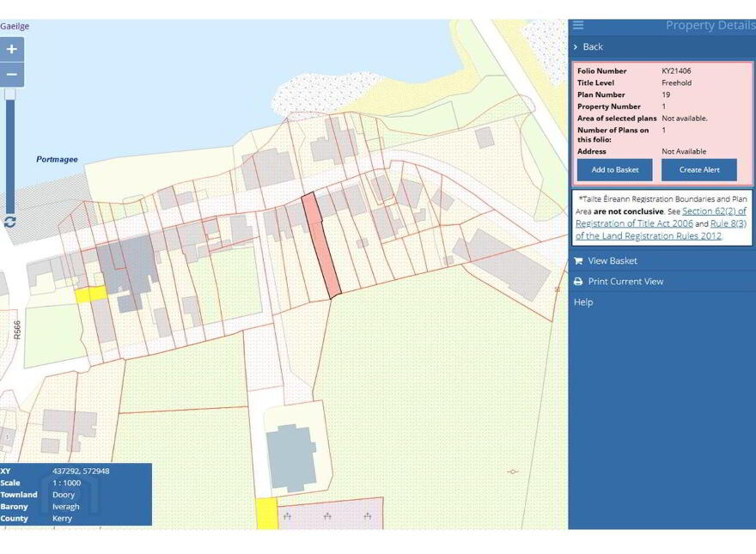Click the scale value 1 : 1000
This screenshot has width=756, height=554.
coord(66,483)
